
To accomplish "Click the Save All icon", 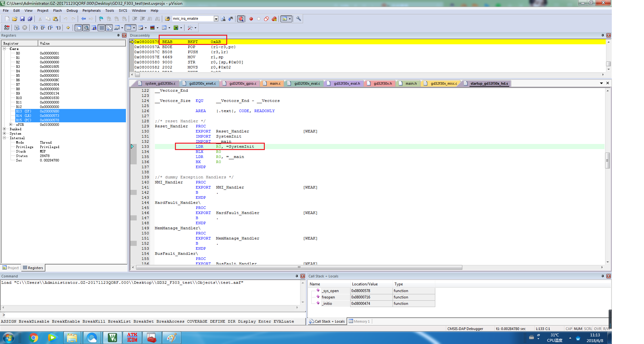I will coord(30,19).
